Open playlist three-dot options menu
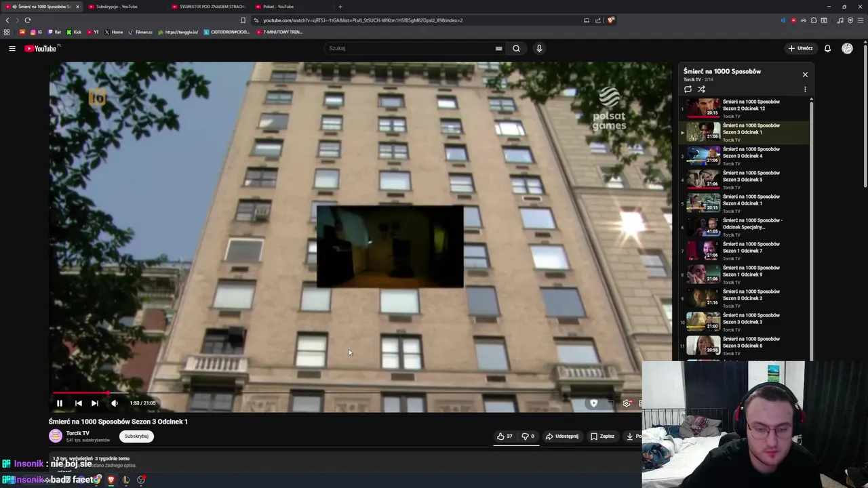 [x=805, y=89]
